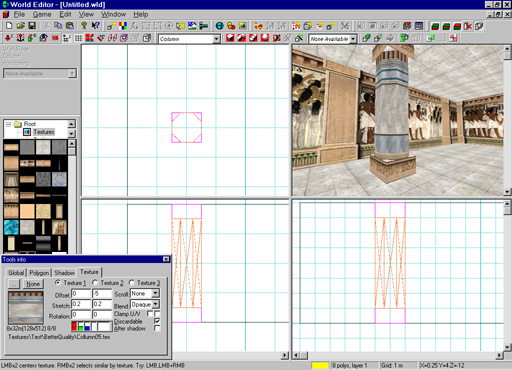Click the eye with arrows toolbar icon
The height and width of the screenshot is (370, 512).
(43, 38)
